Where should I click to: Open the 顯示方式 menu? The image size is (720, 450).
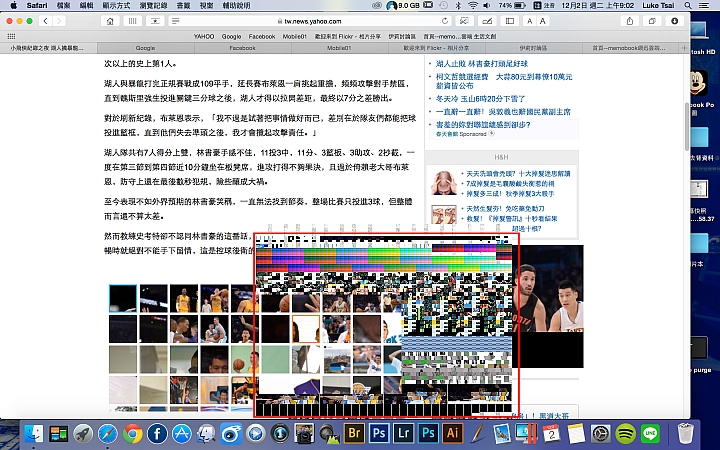(x=116, y=6)
